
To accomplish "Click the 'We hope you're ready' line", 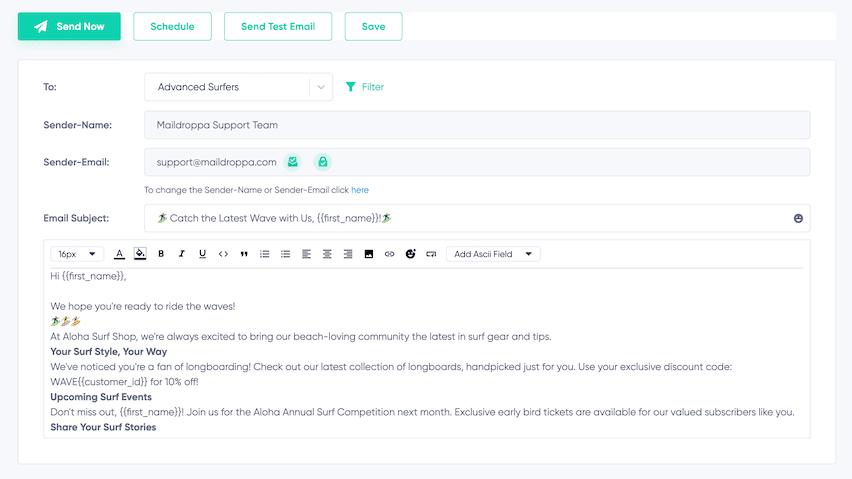I will (143, 306).
